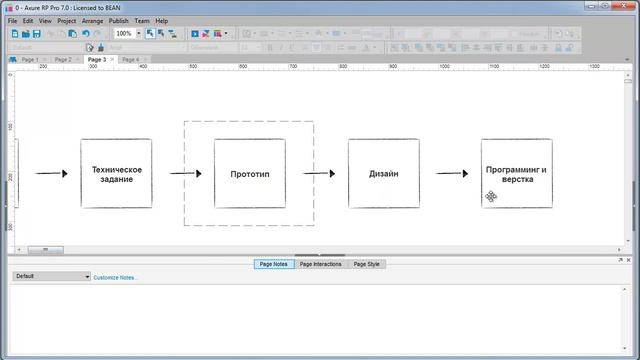Screen dimensions: 640x360
Task: Click the Publish to AxShare icon
Action: (x=206, y=34)
